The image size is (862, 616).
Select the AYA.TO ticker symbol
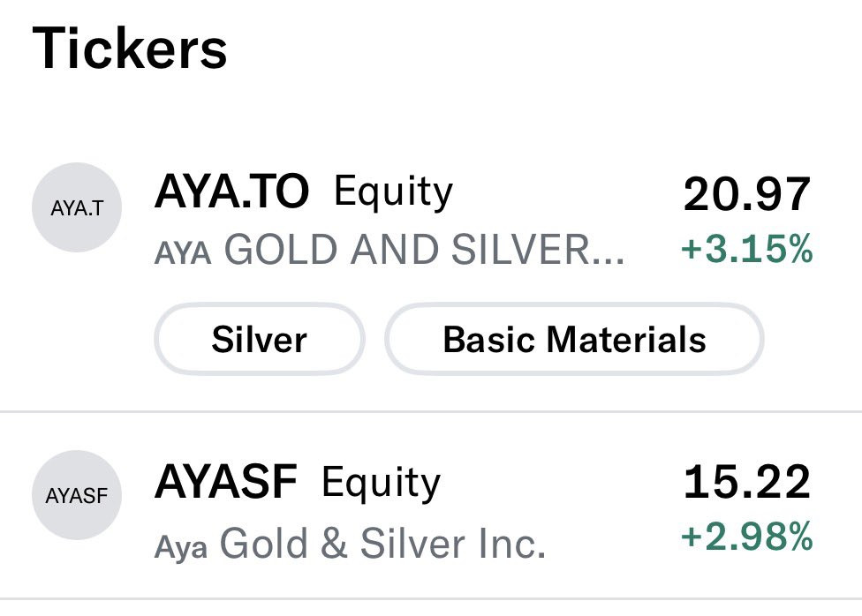[x=231, y=192]
